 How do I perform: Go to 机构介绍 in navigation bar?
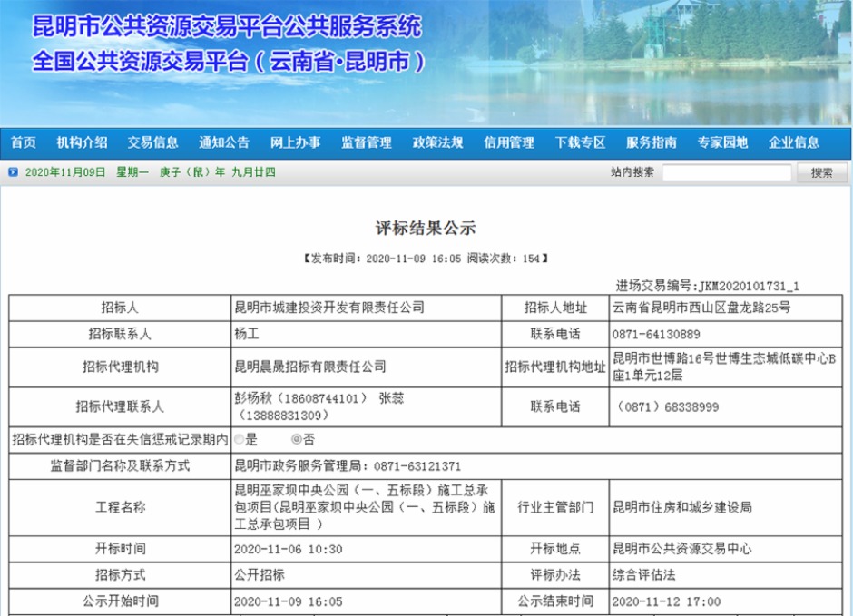pyautogui.click(x=82, y=142)
